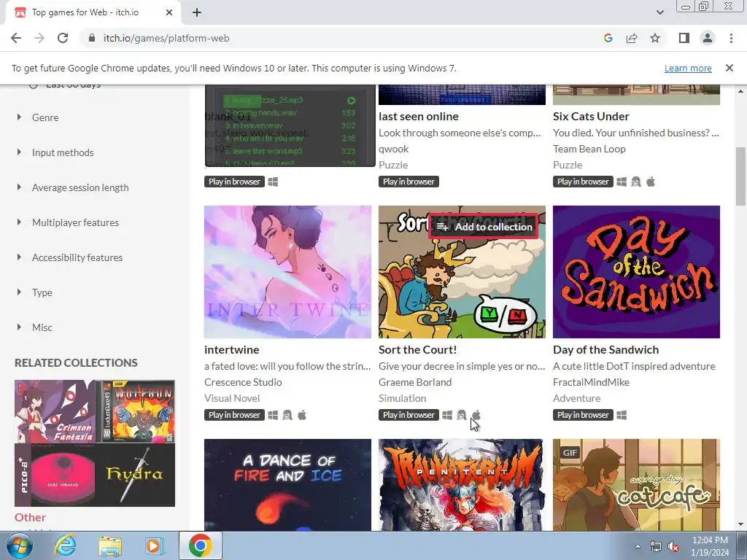Image resolution: width=747 pixels, height=560 pixels.
Task: Go forward with the browser forward arrow
Action: 39,38
